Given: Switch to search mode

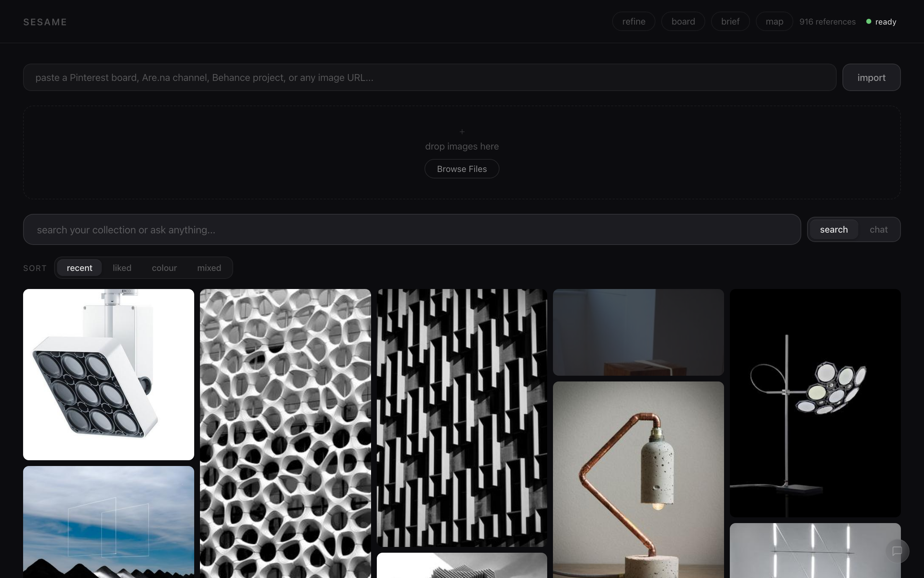Looking at the screenshot, I should coord(834,229).
